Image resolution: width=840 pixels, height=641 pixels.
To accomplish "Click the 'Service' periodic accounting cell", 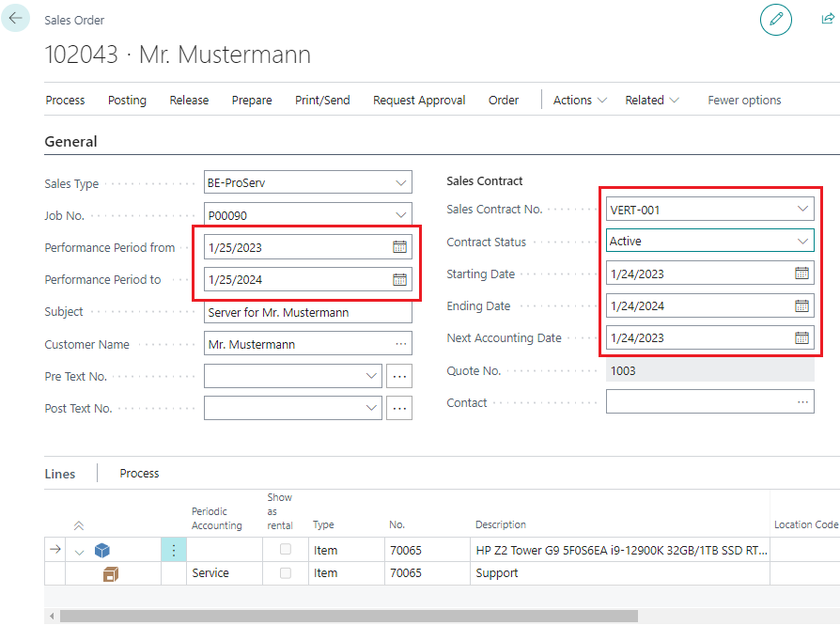I will click(x=225, y=573).
